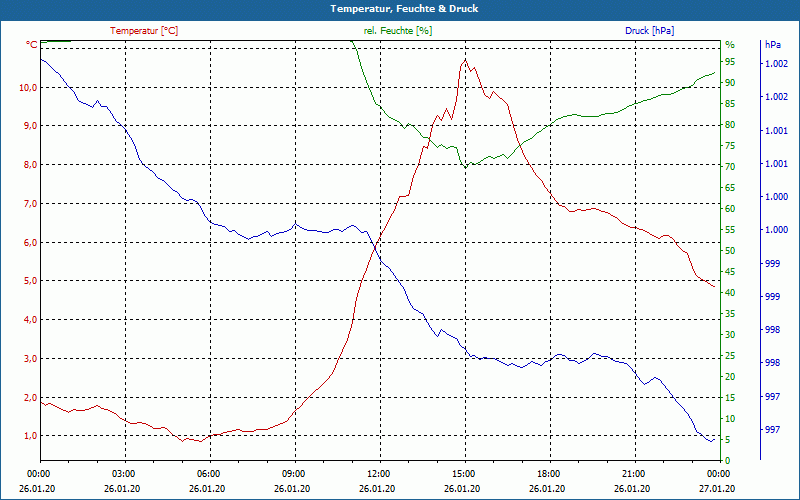This screenshot has width=800, height=500.
Task: Click the blue 'hPa' axis unit
Action: pyautogui.click(x=773, y=45)
